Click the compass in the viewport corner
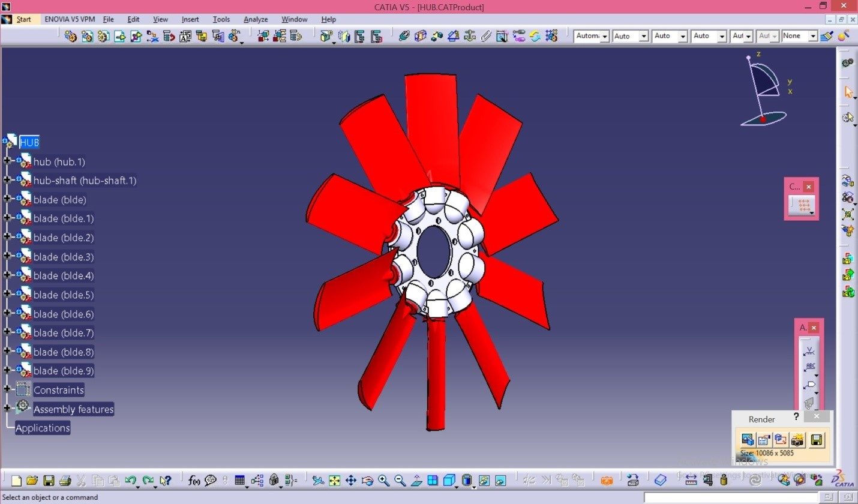This screenshot has width=858, height=504. (764, 90)
